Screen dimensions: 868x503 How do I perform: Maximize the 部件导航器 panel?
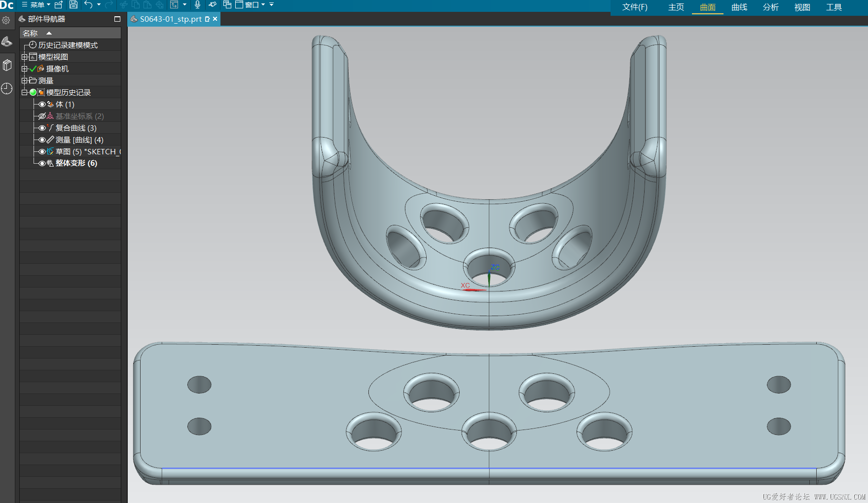point(117,19)
